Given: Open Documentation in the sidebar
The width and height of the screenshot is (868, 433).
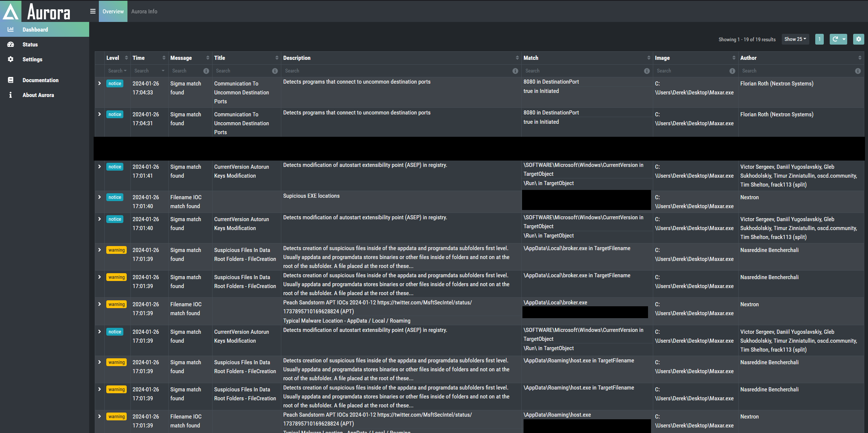Looking at the screenshot, I should tap(41, 80).
